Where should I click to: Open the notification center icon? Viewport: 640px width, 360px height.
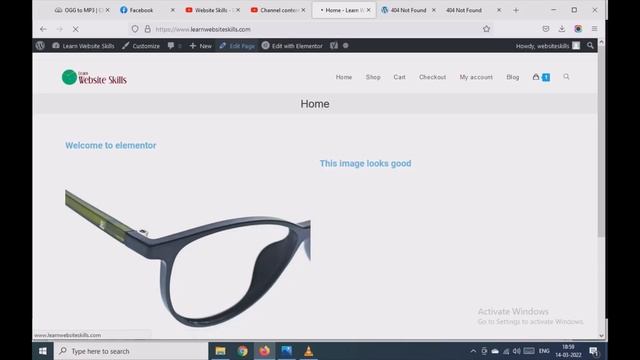click(593, 351)
